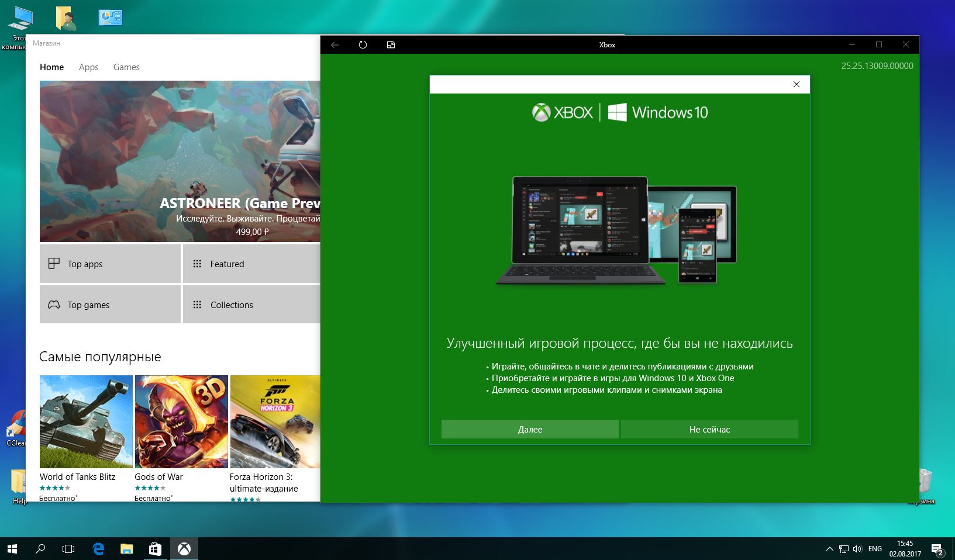Open the taskbar clock and date
Image resolution: width=955 pixels, height=560 pixels.
click(905, 549)
